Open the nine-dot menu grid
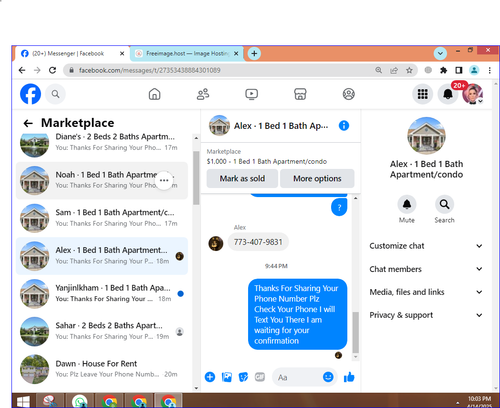The width and height of the screenshot is (500, 408). click(423, 94)
